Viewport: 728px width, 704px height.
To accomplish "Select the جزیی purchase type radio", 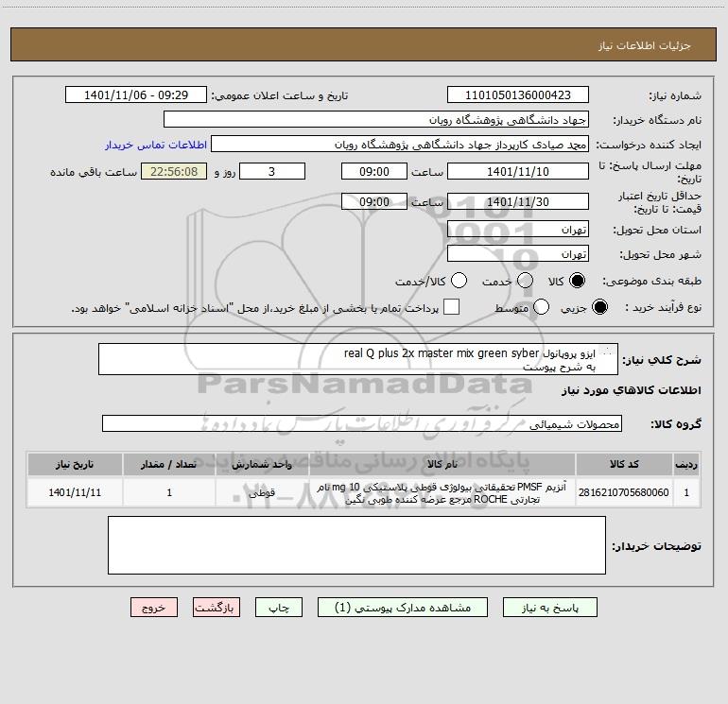I will pyautogui.click(x=599, y=307).
